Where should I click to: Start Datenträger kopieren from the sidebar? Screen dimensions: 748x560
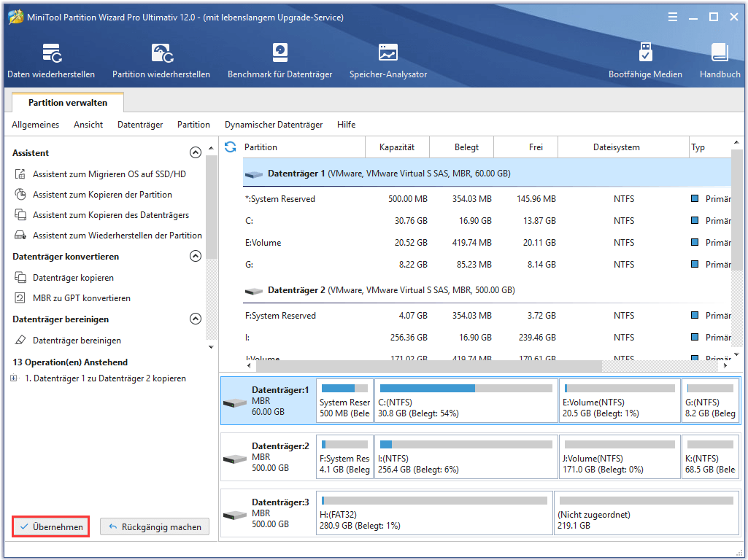pos(72,277)
